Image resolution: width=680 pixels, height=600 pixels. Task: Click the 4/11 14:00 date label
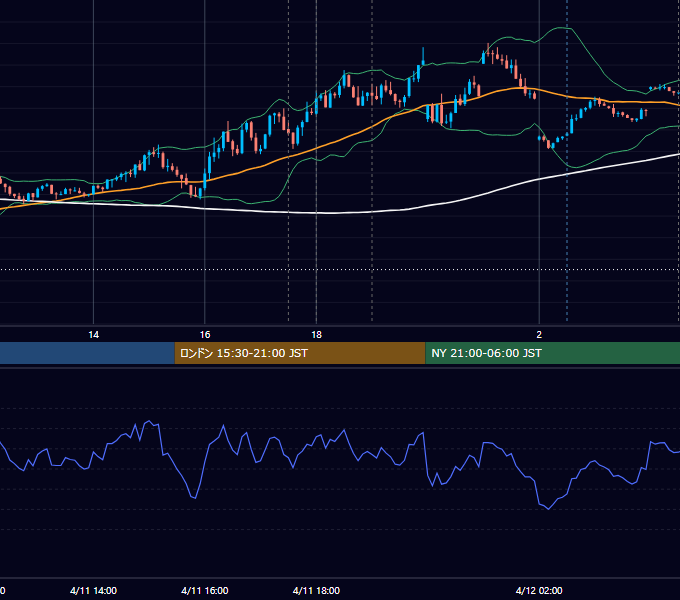coord(93,590)
